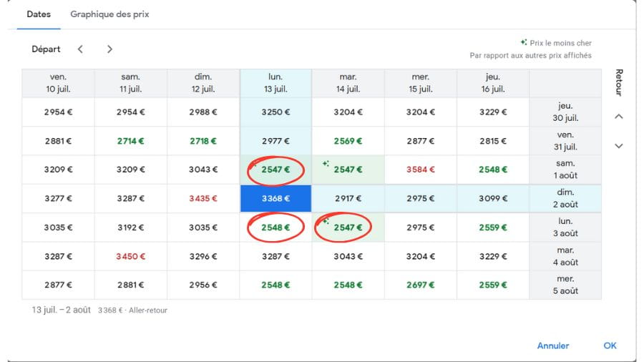Choose the 2815 € price cell

tap(493, 141)
